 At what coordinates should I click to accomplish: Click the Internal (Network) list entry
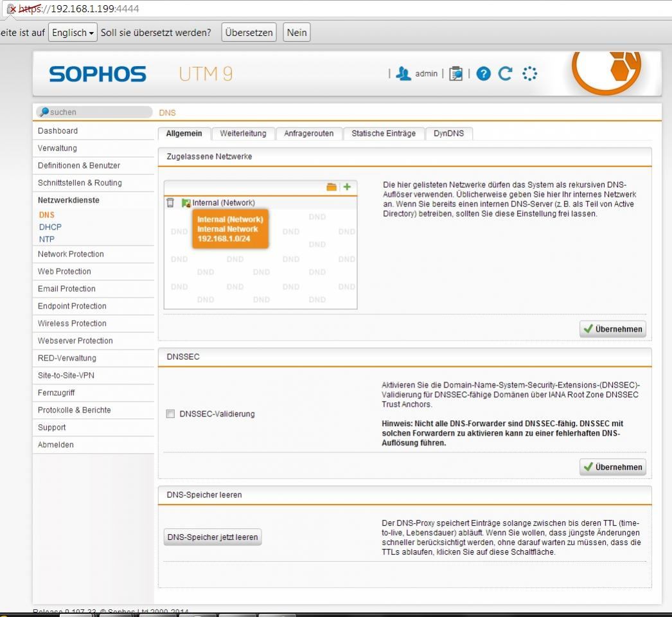pos(261,203)
